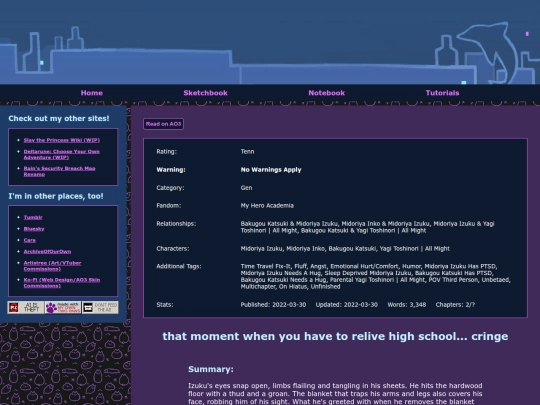This screenshot has width=540, height=405.
Task: Navigate to Tutorials
Action: click(442, 93)
